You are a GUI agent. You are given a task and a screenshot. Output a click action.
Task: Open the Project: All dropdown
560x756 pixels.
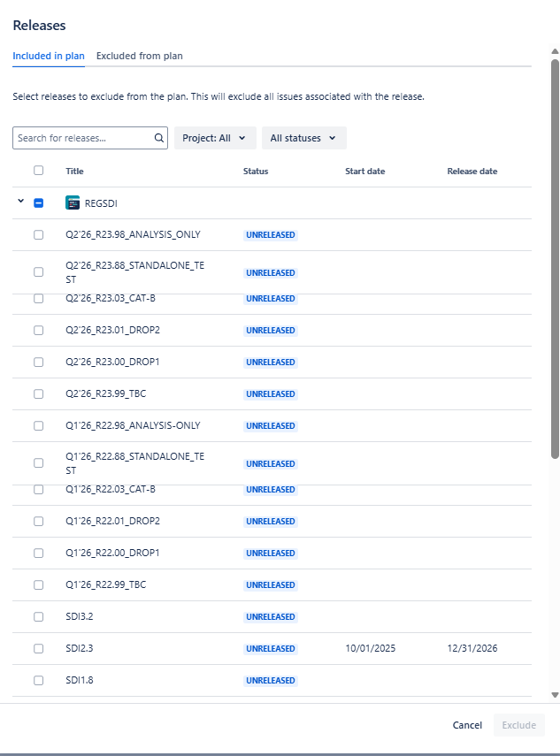pyautogui.click(x=215, y=138)
